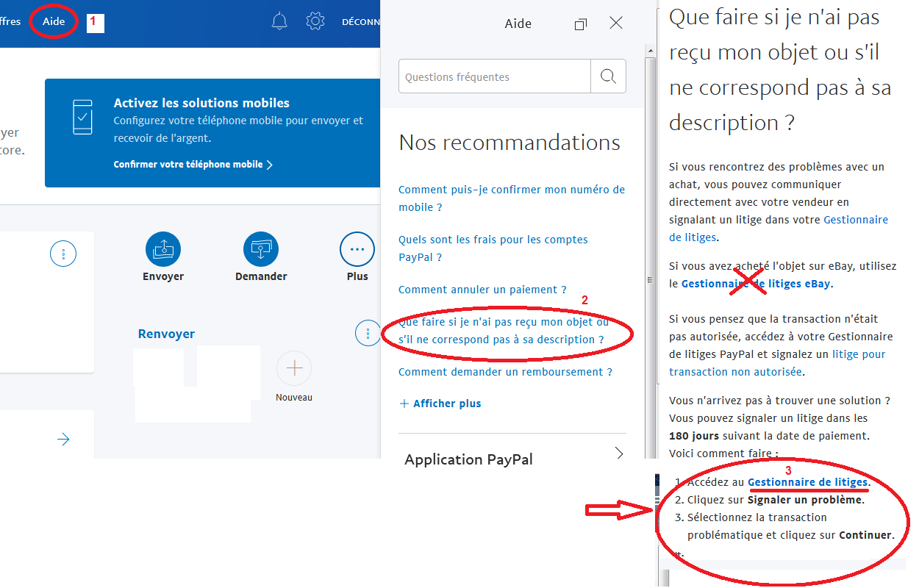Click the Questions fréquentes search field
The image size is (919, 588).
coord(494,76)
